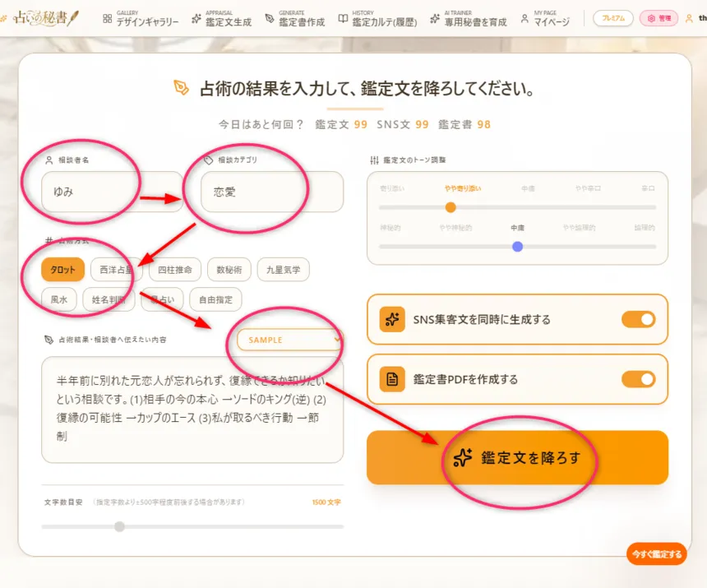The width and height of the screenshot is (707, 588).
Task: Click the tag icon beside 占術結果 label
Action: (49, 340)
